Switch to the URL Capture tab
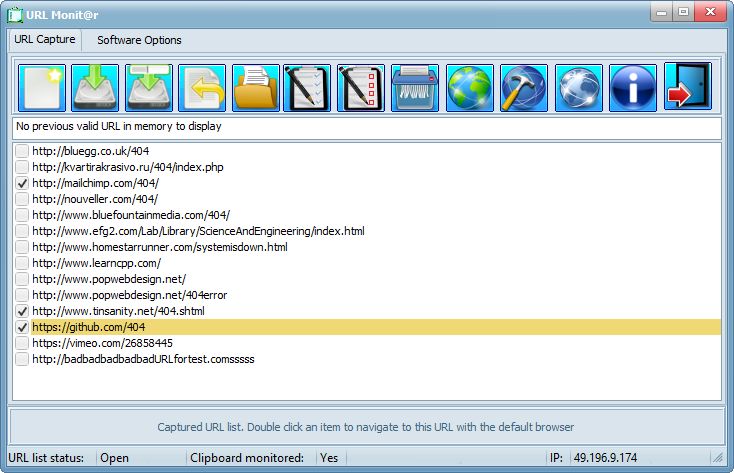The image size is (734, 473). click(x=44, y=39)
